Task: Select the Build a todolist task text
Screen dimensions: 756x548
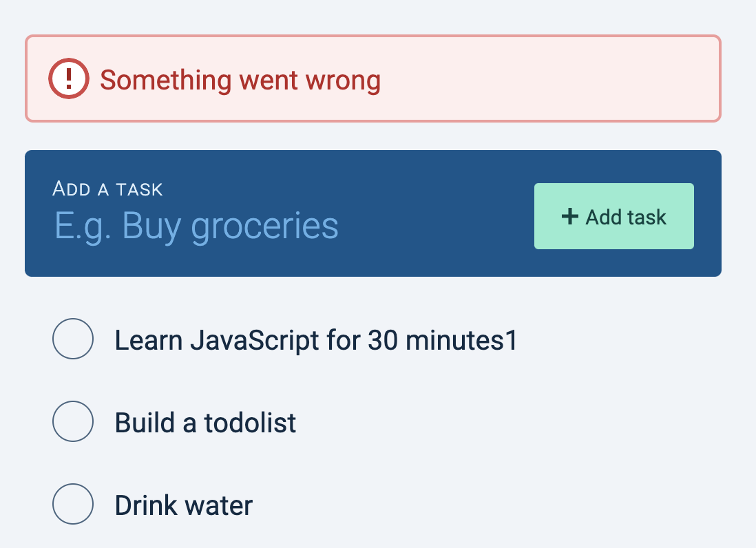Action: [x=206, y=421]
